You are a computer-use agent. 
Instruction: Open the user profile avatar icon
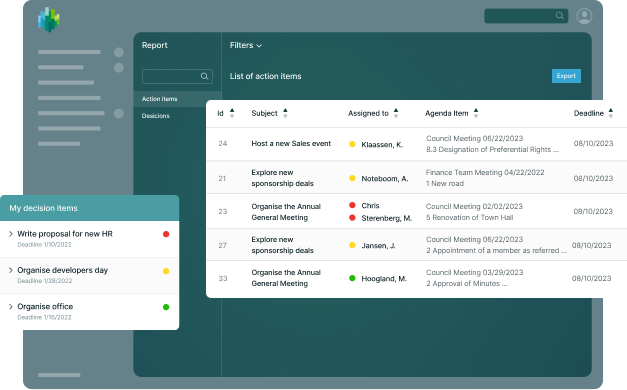(584, 16)
